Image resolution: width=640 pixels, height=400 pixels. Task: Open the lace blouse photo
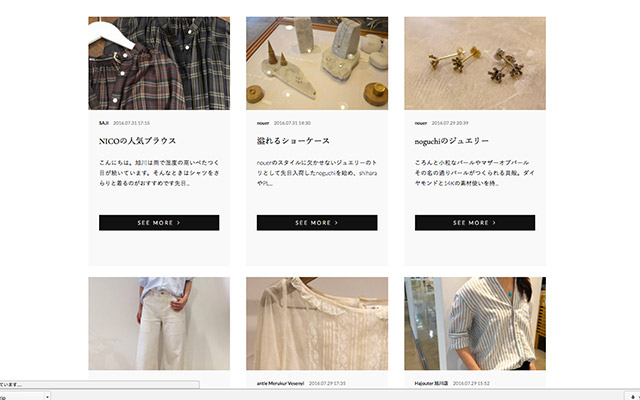coord(317,324)
